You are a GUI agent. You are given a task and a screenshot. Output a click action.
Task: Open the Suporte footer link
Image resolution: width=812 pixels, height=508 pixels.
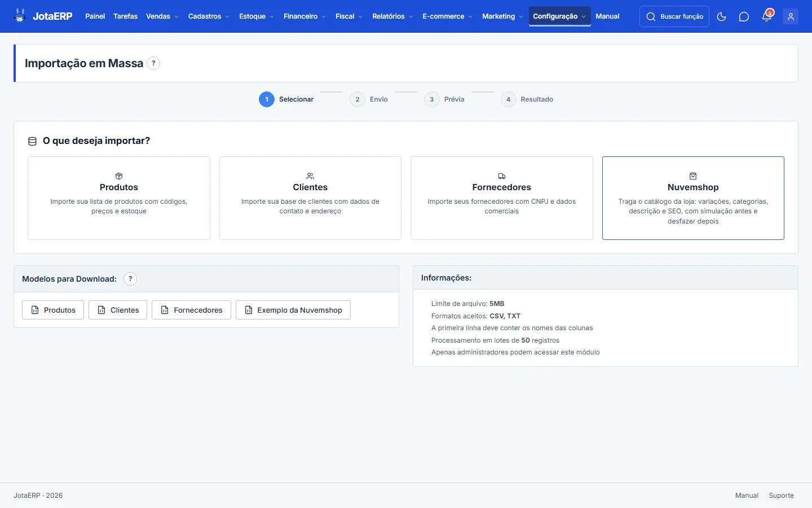tap(781, 496)
